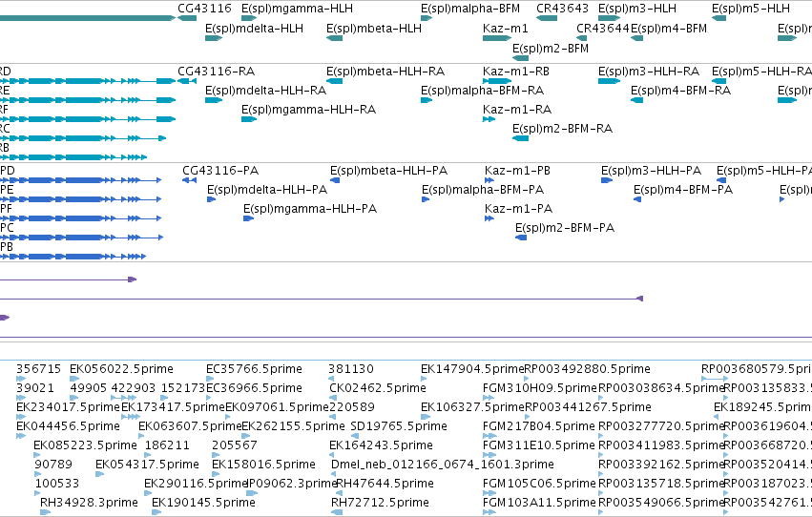The height and width of the screenshot is (517, 812).
Task: Click EST label EK085223.5prime
Action: (86, 445)
